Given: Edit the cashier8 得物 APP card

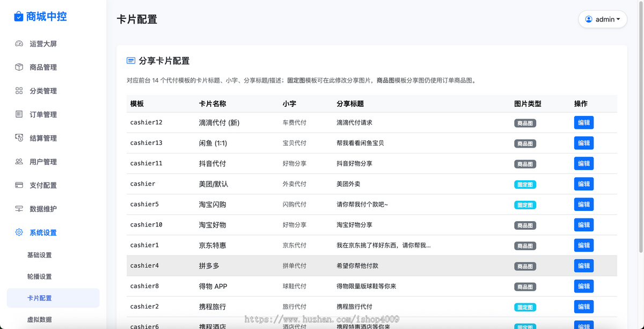Looking at the screenshot, I should pos(584,286).
